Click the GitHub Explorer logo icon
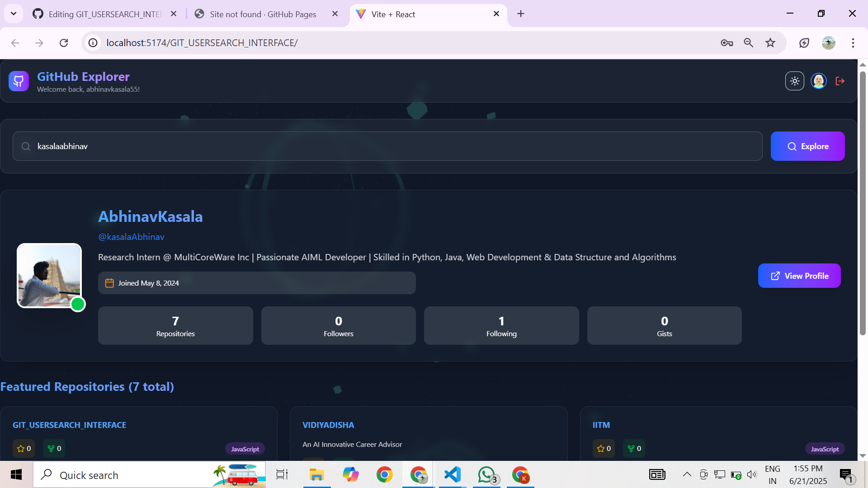 (x=19, y=81)
